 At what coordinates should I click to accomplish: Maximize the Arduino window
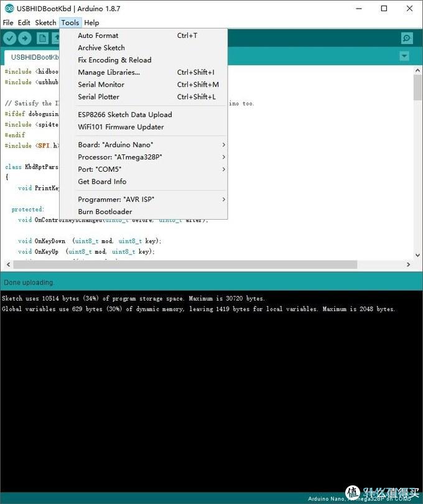384,9
